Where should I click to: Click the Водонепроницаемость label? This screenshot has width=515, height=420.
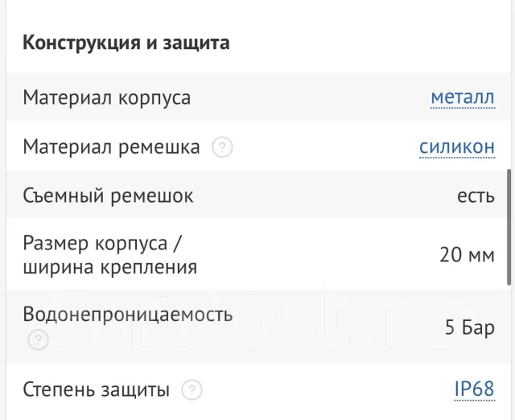click(128, 315)
